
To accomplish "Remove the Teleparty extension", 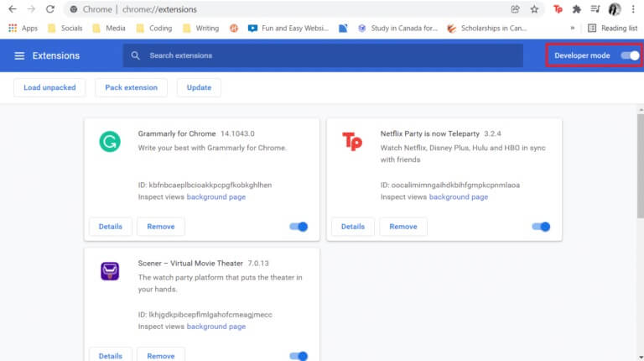I will 402,227.
